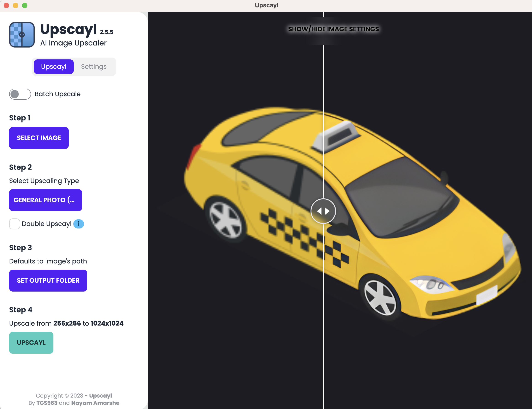Click the red close window button
The width and height of the screenshot is (532, 409).
point(7,5)
